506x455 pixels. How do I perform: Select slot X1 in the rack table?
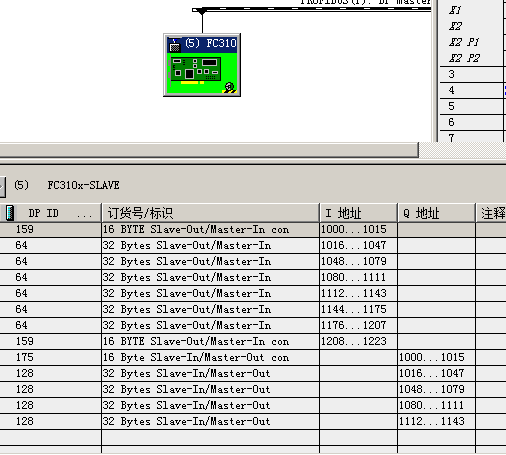point(471,10)
